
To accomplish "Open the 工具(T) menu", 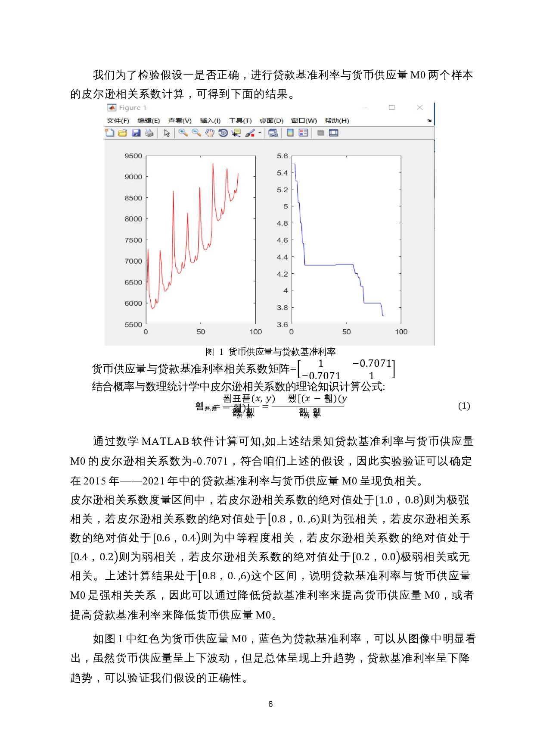I will coord(240,121).
